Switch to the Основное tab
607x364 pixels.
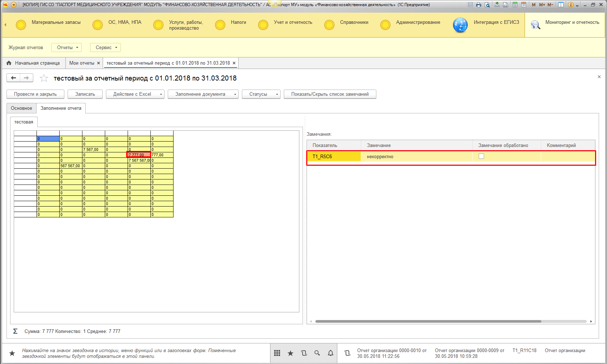21,108
